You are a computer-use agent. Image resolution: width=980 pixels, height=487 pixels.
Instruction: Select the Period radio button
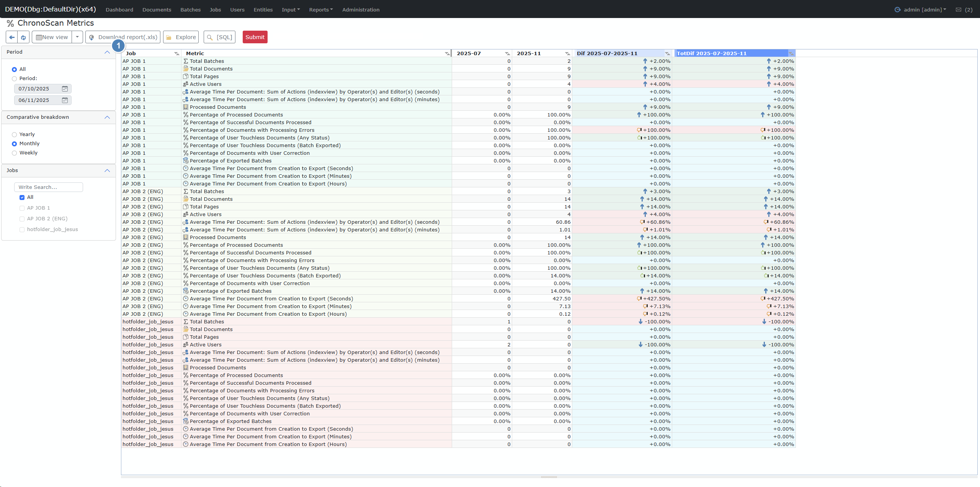15,79
